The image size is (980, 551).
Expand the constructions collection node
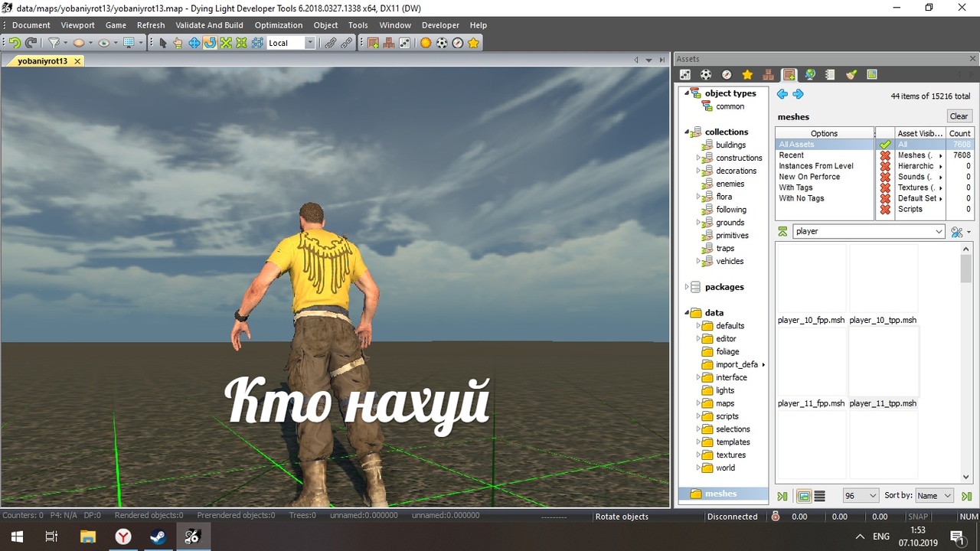699,158
